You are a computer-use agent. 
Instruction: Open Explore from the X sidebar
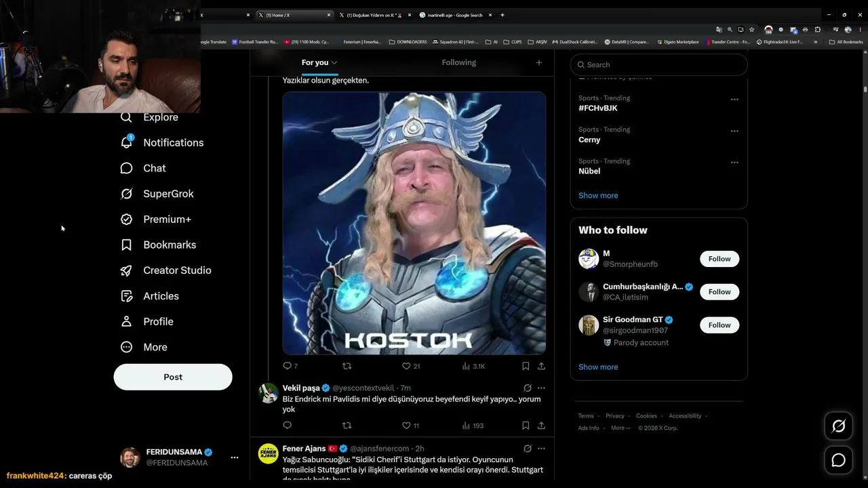(x=149, y=117)
